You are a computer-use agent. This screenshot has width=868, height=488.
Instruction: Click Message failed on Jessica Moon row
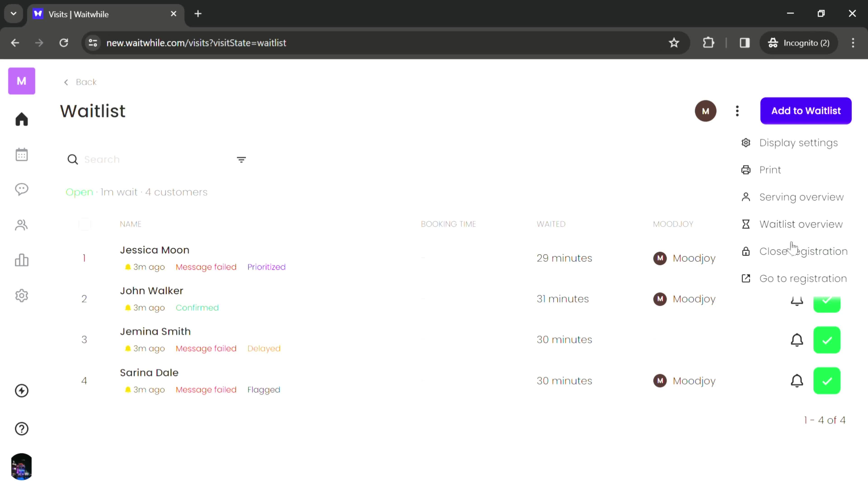[x=206, y=267]
